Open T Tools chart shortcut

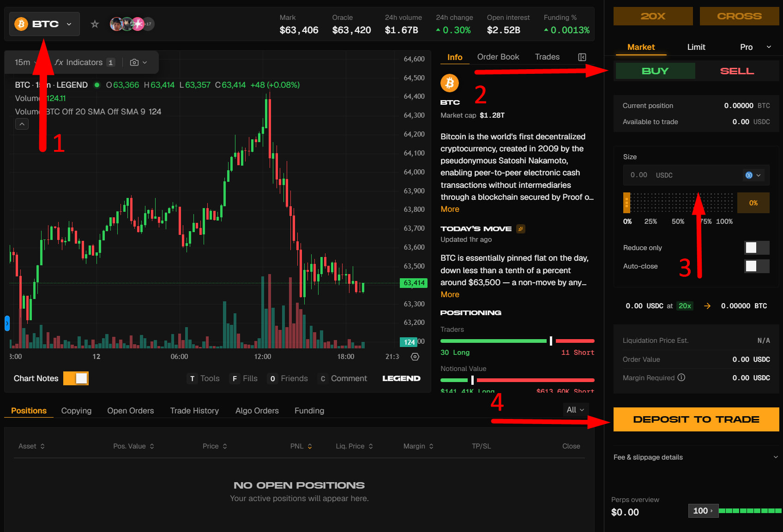pyautogui.click(x=204, y=378)
